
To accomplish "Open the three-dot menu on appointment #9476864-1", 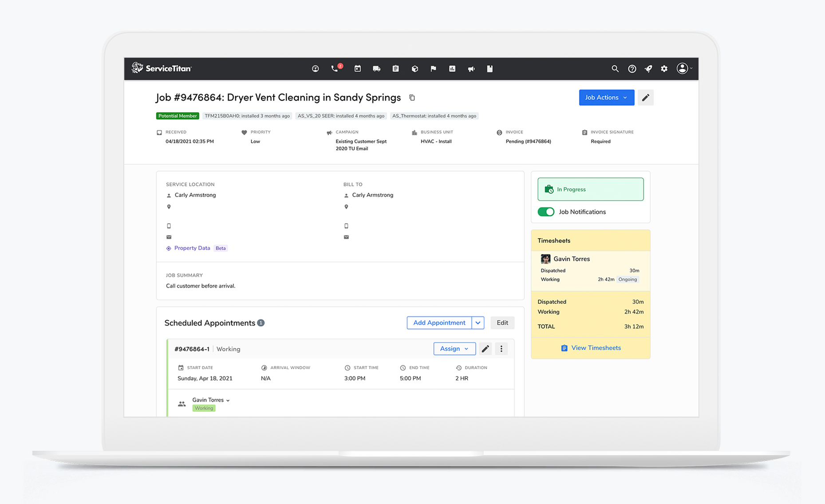I will point(501,349).
